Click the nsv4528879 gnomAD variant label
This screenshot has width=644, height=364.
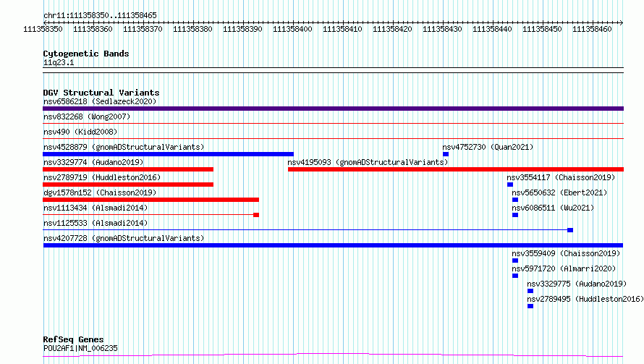124,147
